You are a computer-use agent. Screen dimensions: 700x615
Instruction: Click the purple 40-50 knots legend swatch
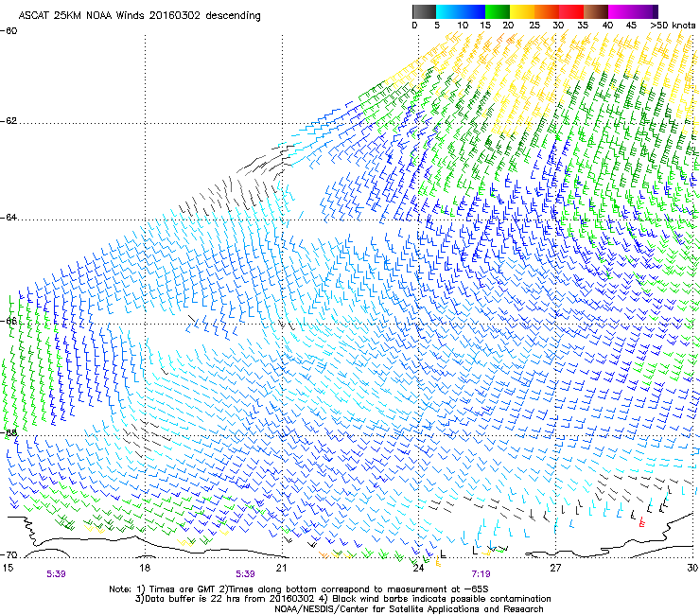tap(633, 11)
